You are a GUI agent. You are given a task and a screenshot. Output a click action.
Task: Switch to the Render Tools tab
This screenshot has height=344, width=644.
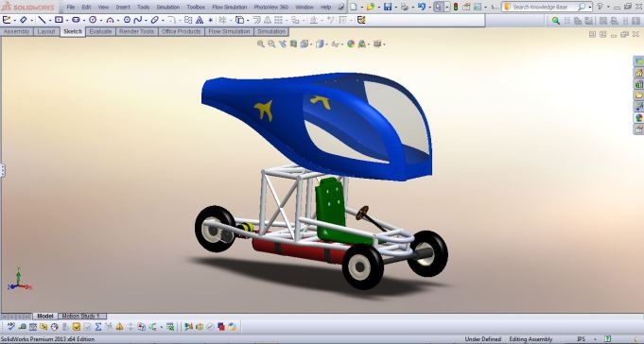click(x=136, y=31)
